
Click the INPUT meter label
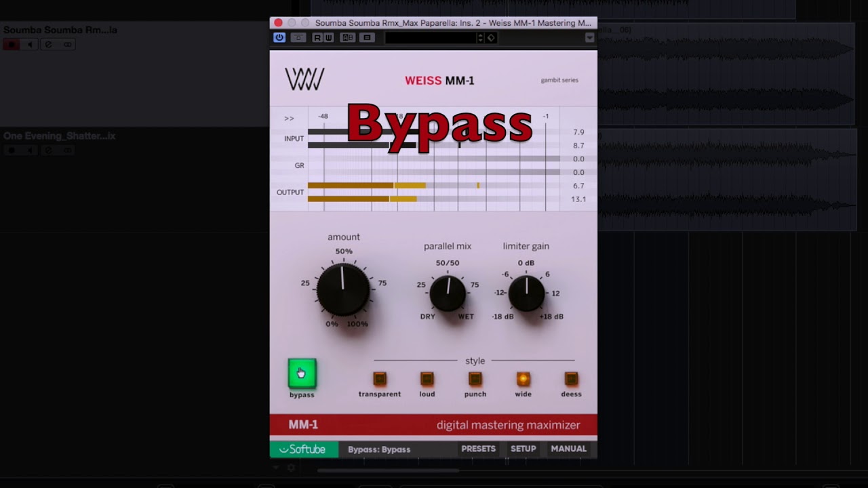[294, 139]
